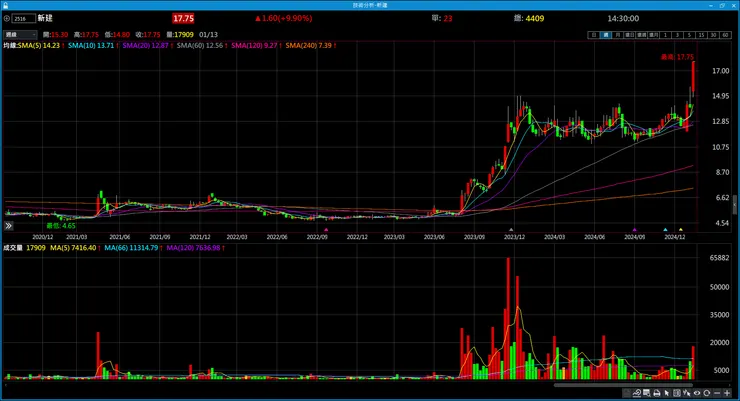
Task: Click the 2516 stock code input field
Action: (x=24, y=18)
